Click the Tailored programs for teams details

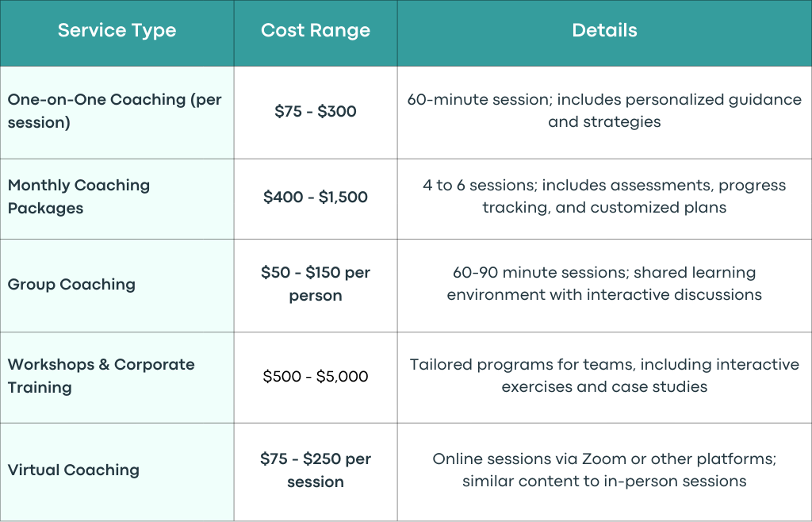[604, 375]
